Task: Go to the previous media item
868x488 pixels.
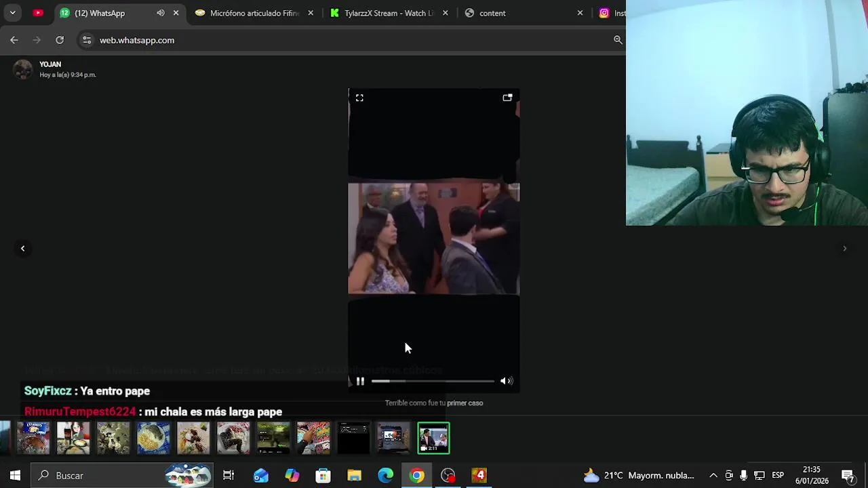Action: pyautogui.click(x=22, y=249)
